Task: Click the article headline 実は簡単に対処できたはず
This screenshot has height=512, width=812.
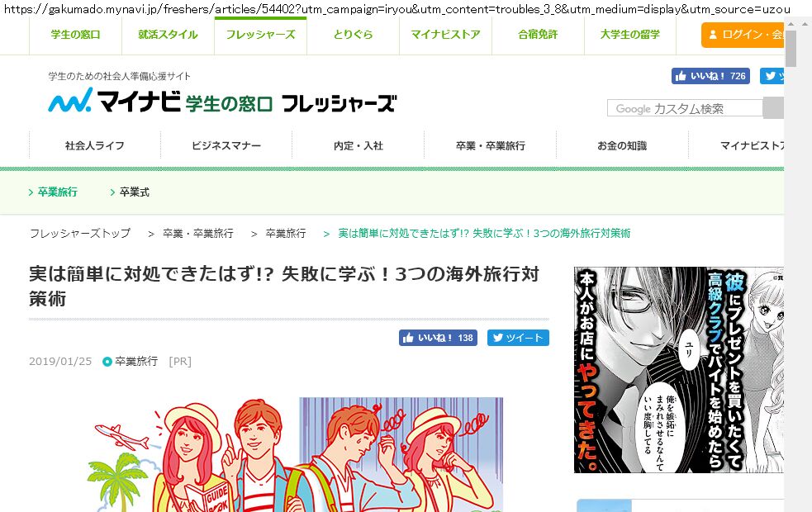Action: coord(284,287)
